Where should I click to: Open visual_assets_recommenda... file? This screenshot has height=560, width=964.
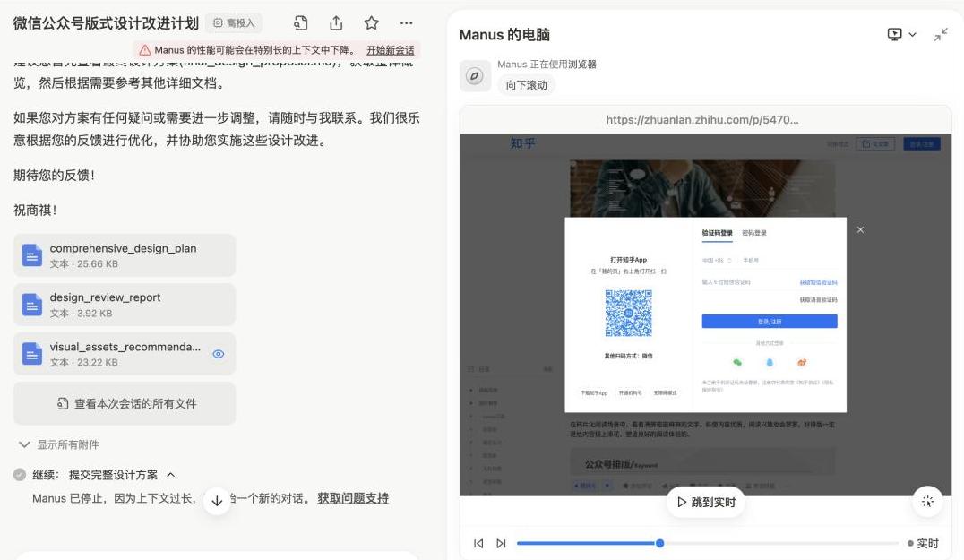pyautogui.click(x=125, y=354)
